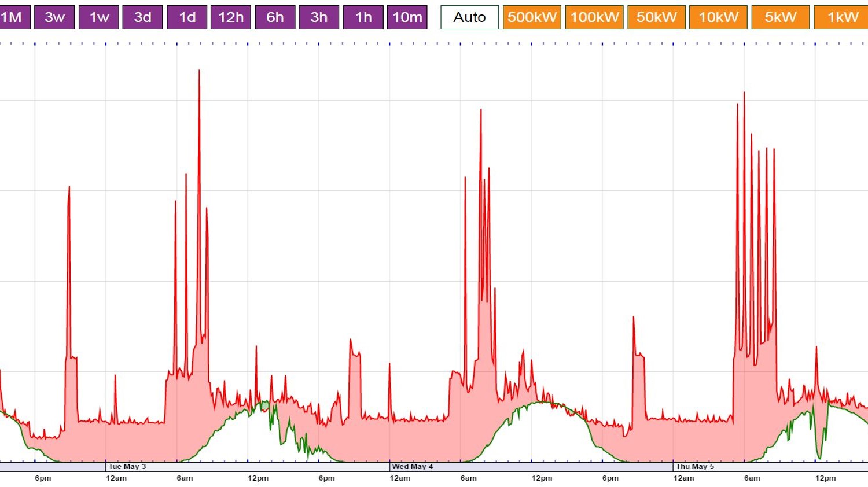868x487 pixels.
Task: Set the chart scale to 5kW
Action: tap(780, 17)
